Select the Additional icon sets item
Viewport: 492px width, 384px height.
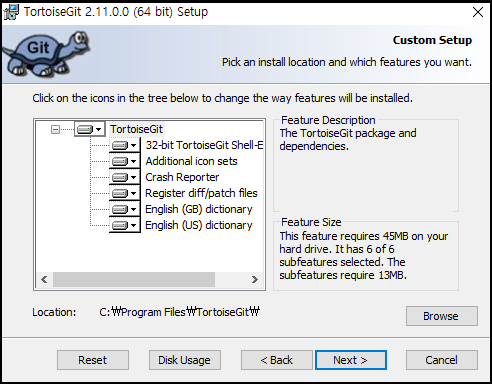tap(191, 161)
